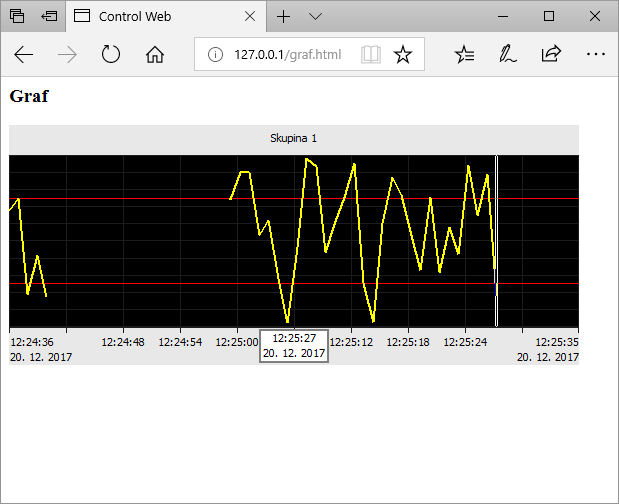The image size is (619, 504).
Task: Open a new tab
Action: point(284,17)
